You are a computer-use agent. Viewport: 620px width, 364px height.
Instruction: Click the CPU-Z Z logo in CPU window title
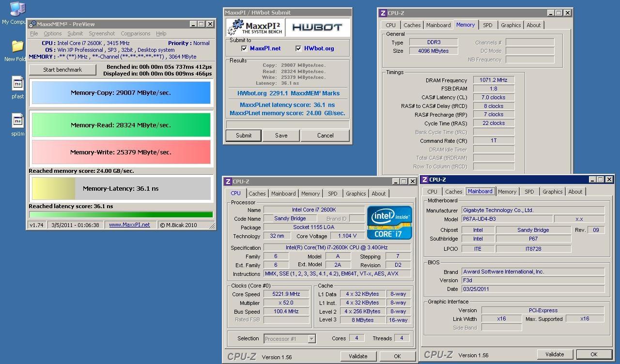(228, 182)
